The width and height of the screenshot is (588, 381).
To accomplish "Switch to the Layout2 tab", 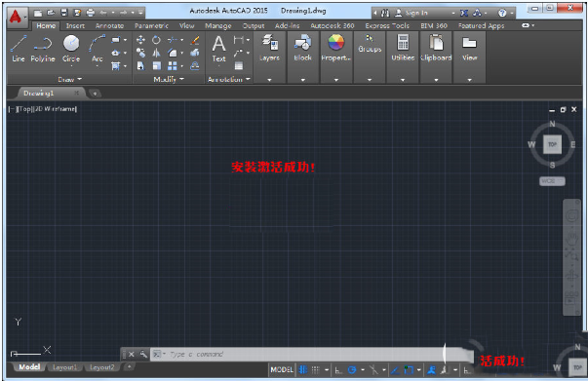I will 102,367.
